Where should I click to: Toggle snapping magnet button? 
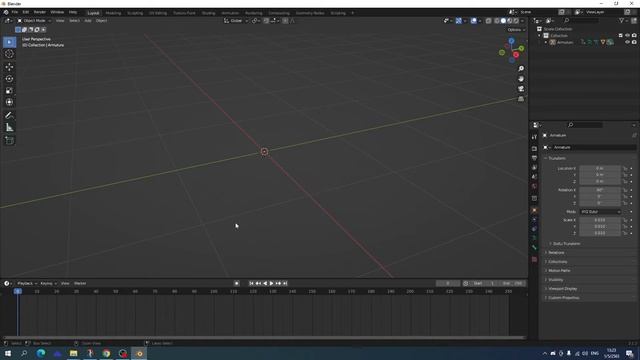click(x=266, y=21)
